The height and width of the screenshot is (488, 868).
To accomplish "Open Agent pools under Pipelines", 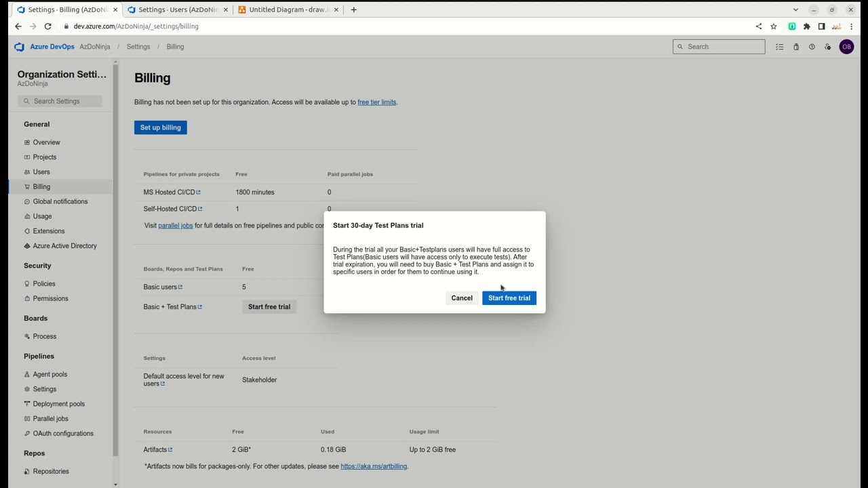I will click(50, 375).
